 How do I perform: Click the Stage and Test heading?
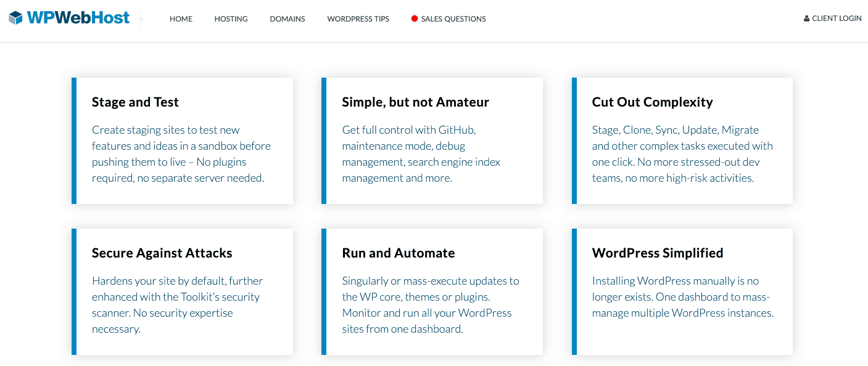(x=135, y=102)
